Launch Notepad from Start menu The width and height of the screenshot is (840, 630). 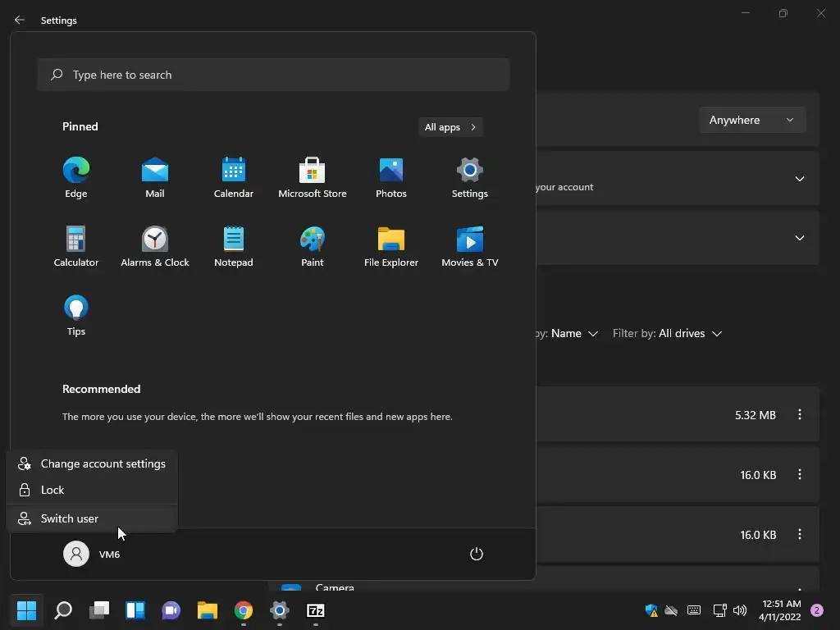pyautogui.click(x=234, y=247)
